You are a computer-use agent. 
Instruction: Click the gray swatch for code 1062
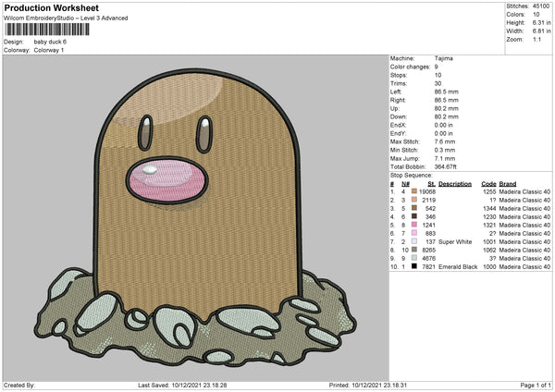[x=414, y=250]
